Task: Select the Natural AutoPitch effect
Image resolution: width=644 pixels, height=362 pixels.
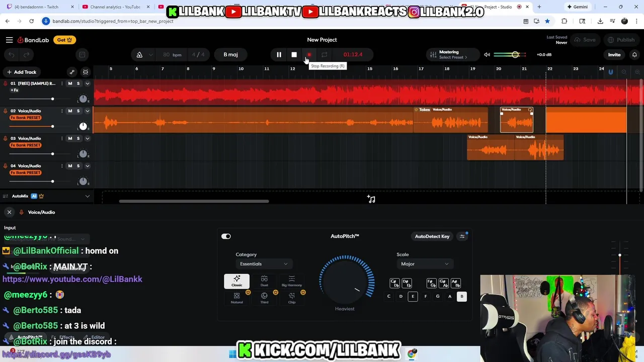Action: pyautogui.click(x=236, y=298)
